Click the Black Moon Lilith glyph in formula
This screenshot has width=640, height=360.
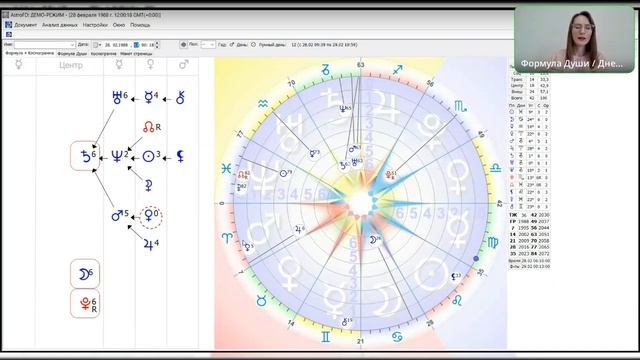tap(180, 156)
